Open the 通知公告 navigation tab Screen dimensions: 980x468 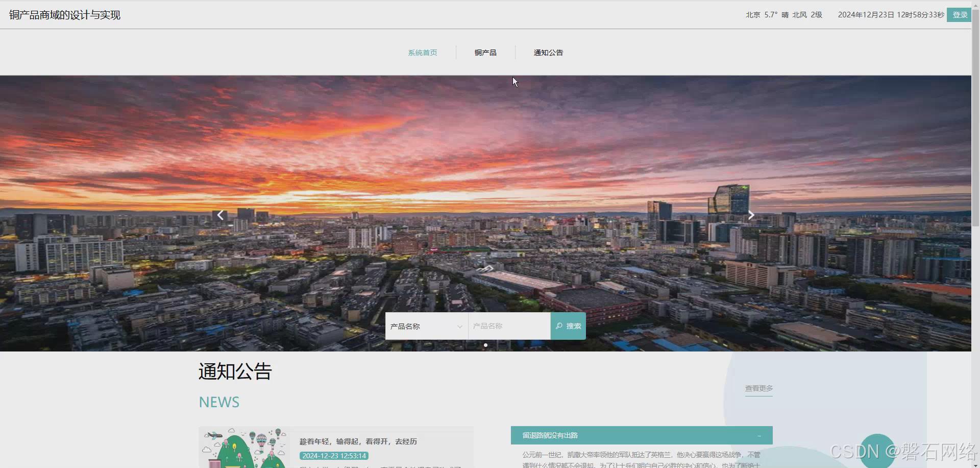[548, 53]
